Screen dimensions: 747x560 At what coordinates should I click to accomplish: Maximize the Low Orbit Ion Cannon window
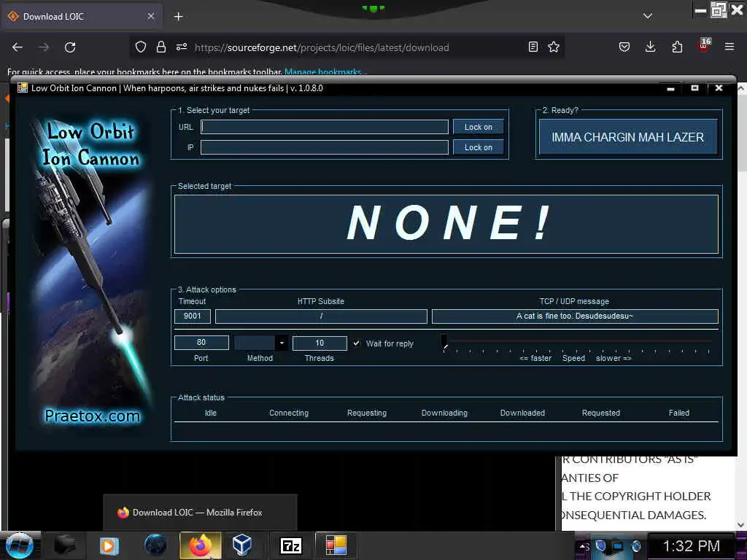(694, 88)
